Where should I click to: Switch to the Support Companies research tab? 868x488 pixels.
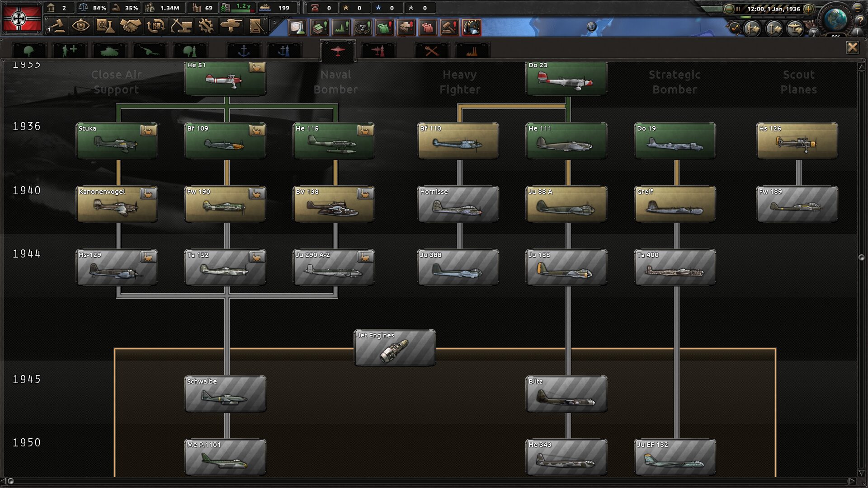point(69,51)
